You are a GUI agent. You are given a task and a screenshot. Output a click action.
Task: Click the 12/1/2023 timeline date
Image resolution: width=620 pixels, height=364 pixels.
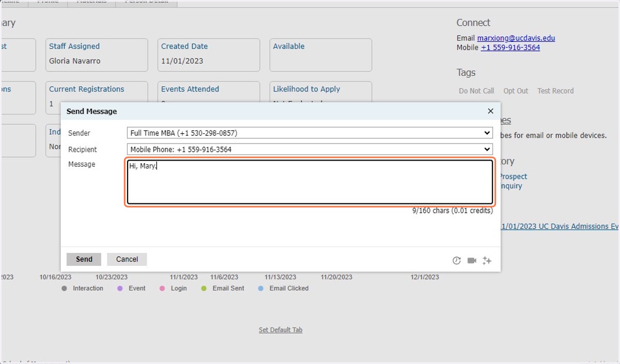pos(425,277)
